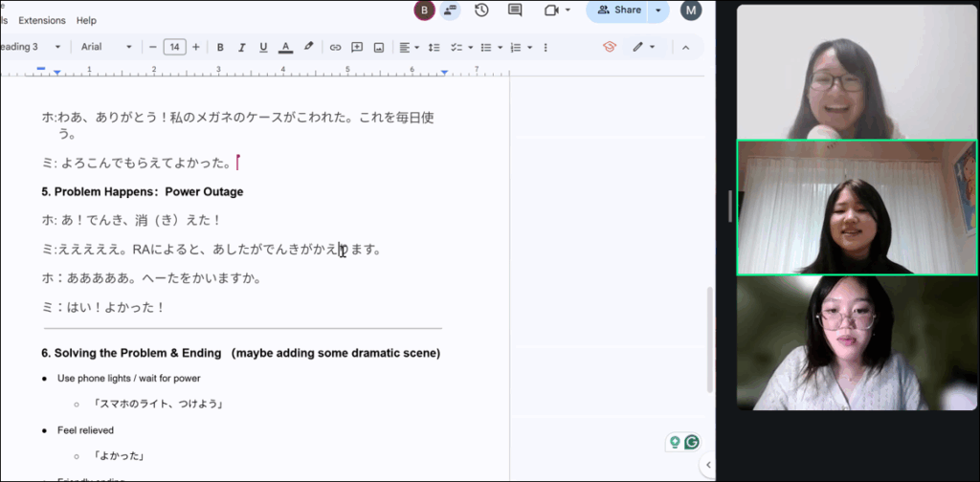Screen dimensions: 980x482
Task: Click the Share button
Action: click(618, 11)
